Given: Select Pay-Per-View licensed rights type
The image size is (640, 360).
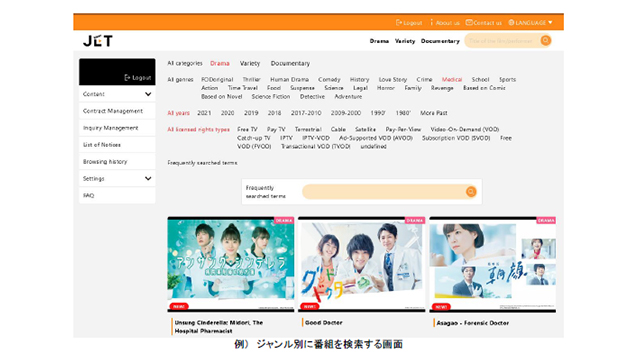Looking at the screenshot, I should tap(403, 129).
